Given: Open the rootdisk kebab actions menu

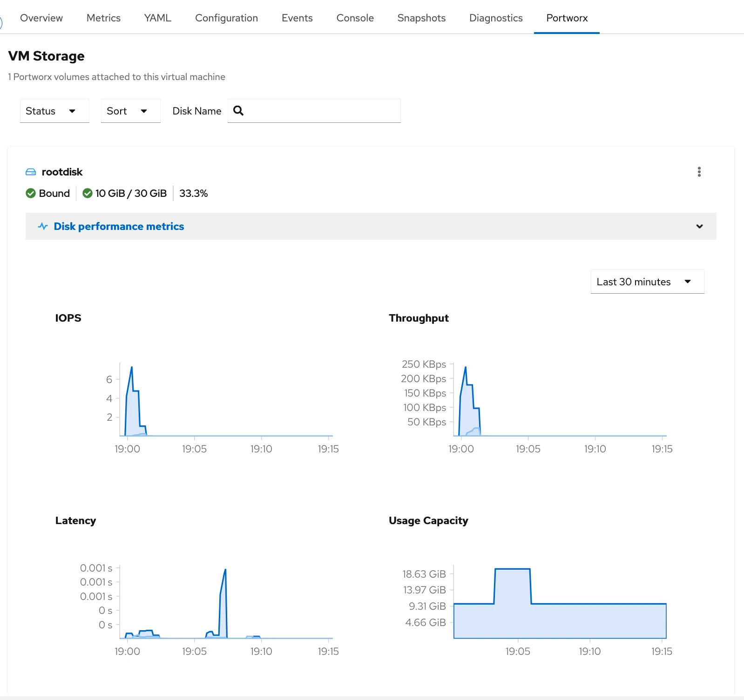Looking at the screenshot, I should point(699,172).
